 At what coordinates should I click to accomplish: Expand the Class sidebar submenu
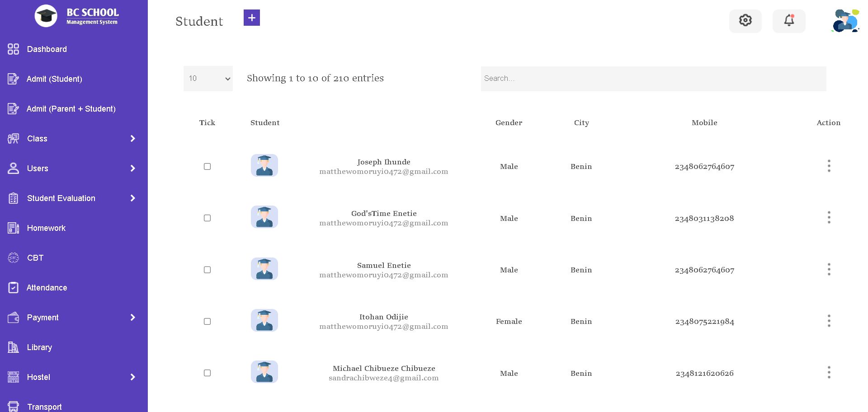pos(132,139)
